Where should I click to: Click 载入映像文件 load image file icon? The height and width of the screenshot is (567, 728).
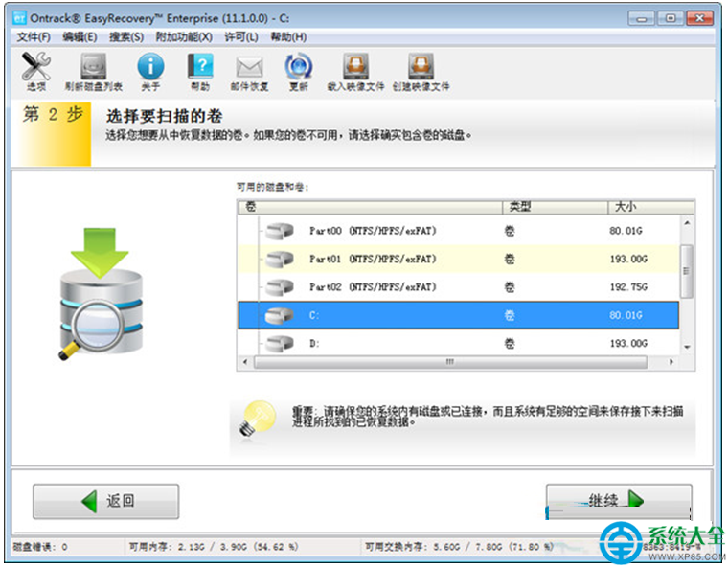pyautogui.click(x=355, y=66)
